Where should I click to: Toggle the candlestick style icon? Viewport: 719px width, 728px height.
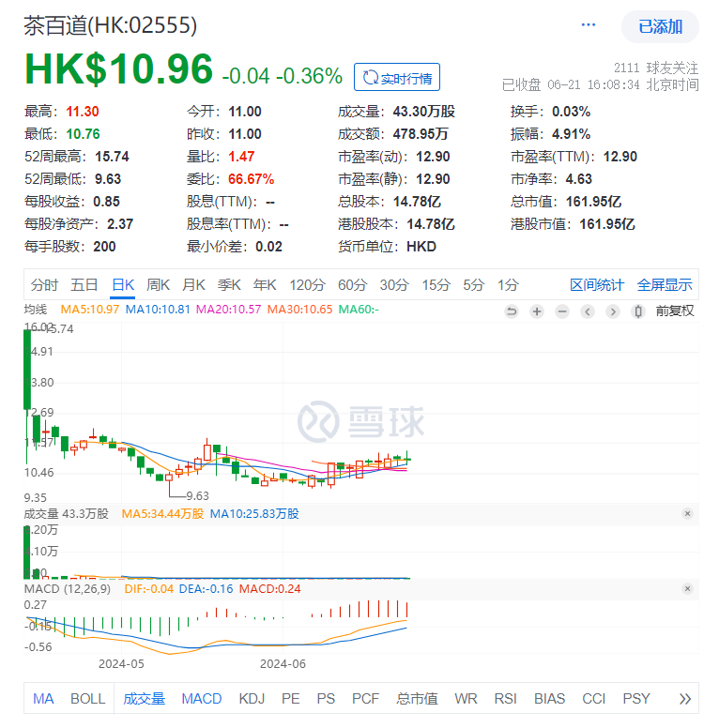tap(638, 311)
